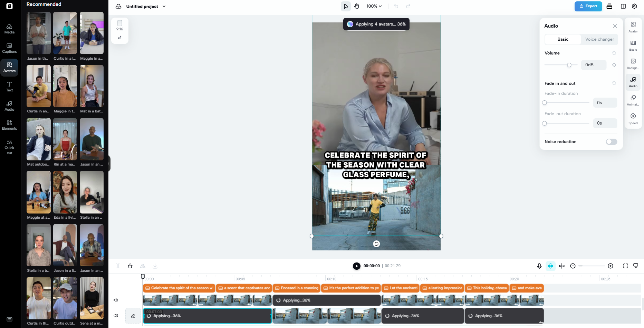Image resolution: width=644 pixels, height=328 pixels.
Task: Open keyboard shortcuts icon at sidebar bottom
Action: pyautogui.click(x=9, y=319)
